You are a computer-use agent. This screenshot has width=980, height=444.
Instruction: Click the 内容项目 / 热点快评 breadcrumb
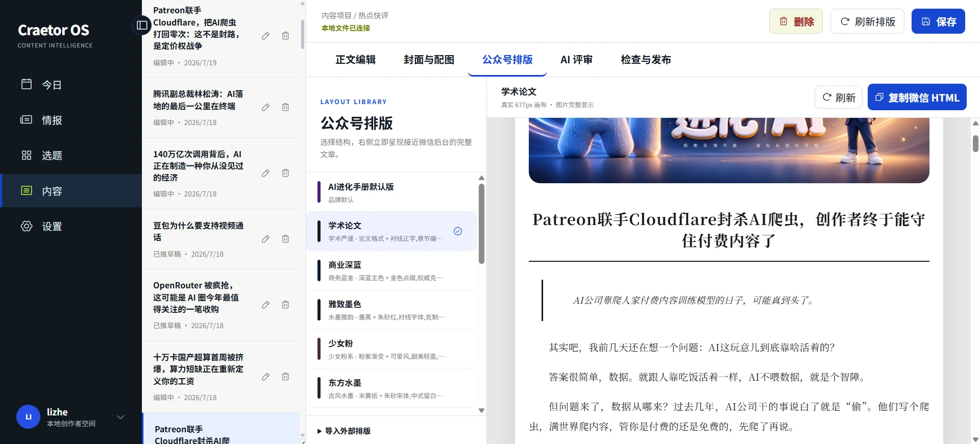coord(355,15)
